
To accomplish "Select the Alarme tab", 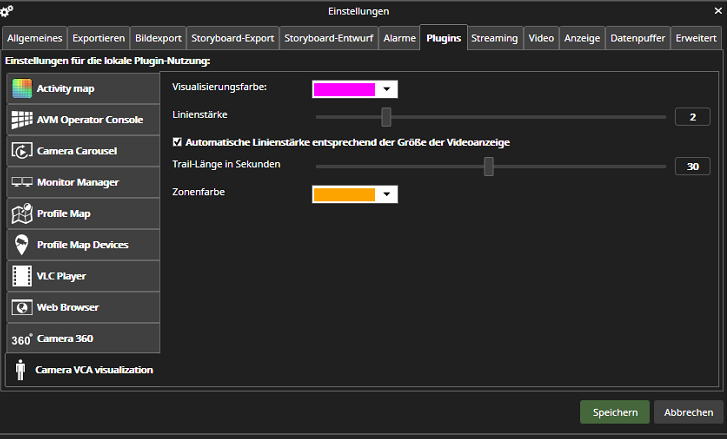I will pyautogui.click(x=399, y=38).
